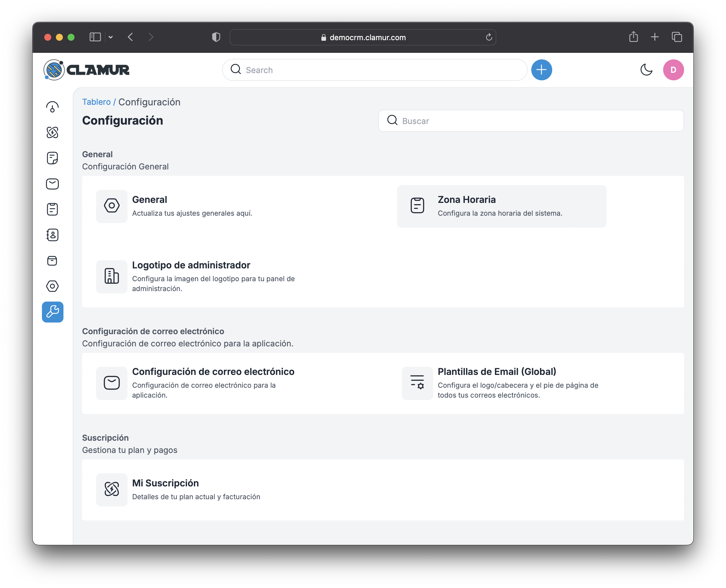Open the General settings card title

[x=149, y=199]
